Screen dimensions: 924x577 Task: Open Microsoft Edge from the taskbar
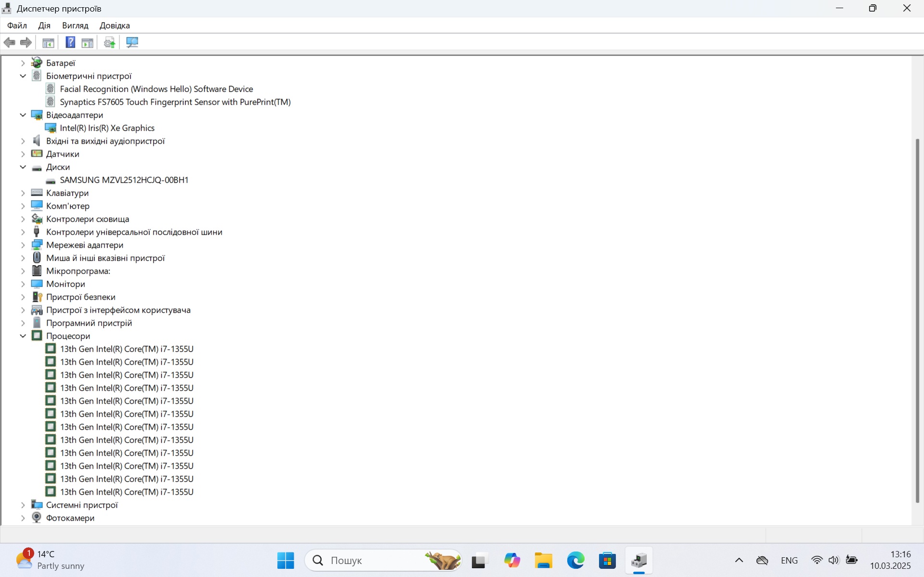pyautogui.click(x=575, y=560)
